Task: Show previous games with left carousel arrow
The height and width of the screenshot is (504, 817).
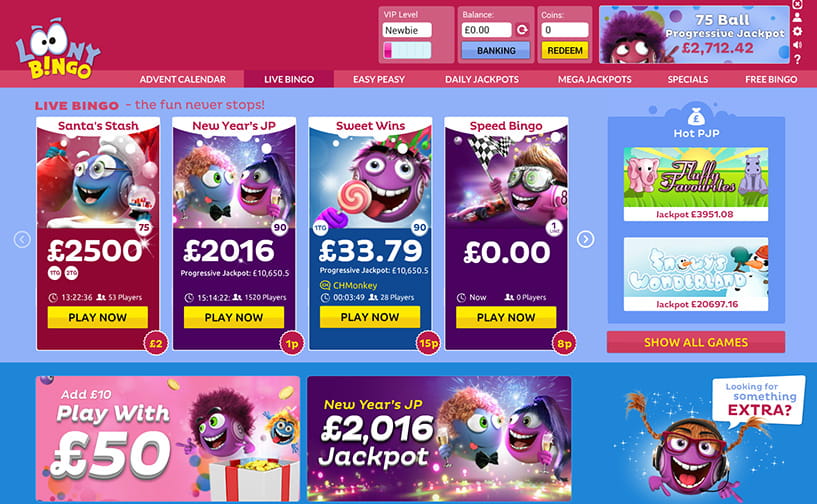Action: pos(22,240)
